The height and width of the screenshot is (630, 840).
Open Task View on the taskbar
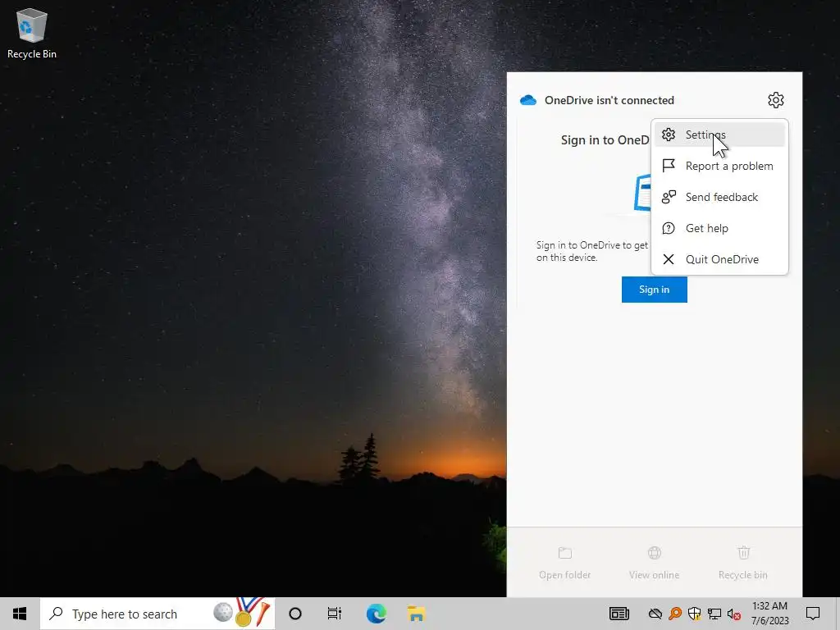(x=335, y=614)
